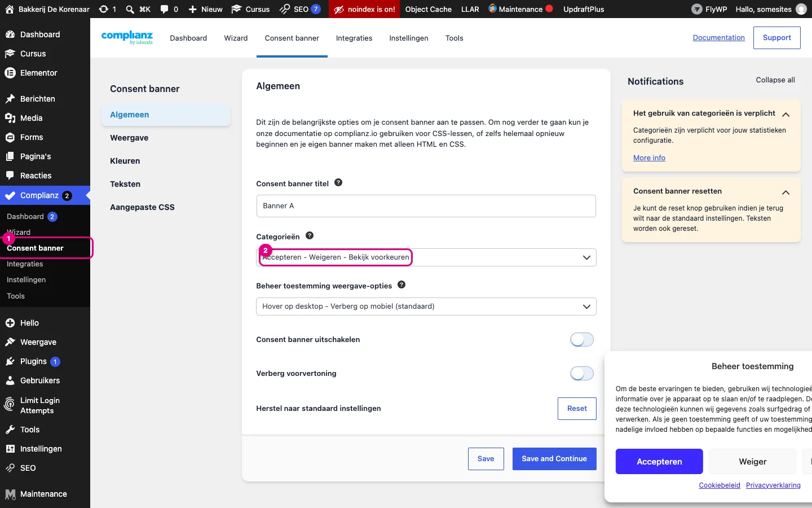Image resolution: width=812 pixels, height=508 pixels.
Task: Open the Instellingen tab in Complianz
Action: (x=409, y=38)
